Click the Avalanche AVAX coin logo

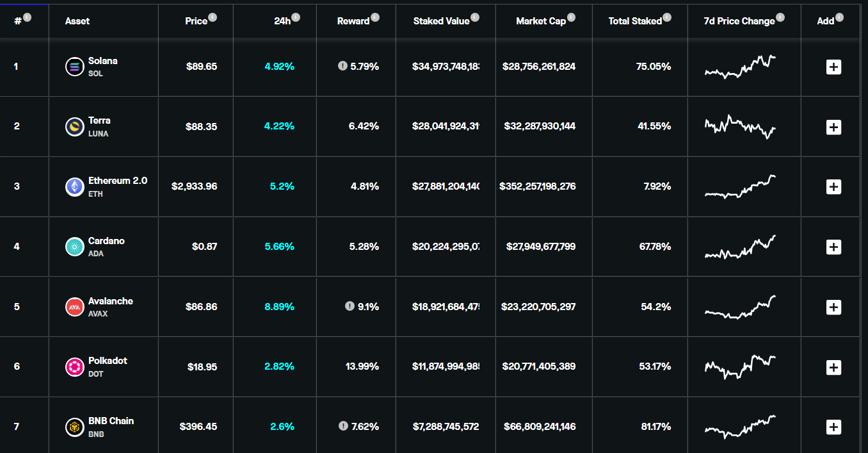[x=75, y=307]
